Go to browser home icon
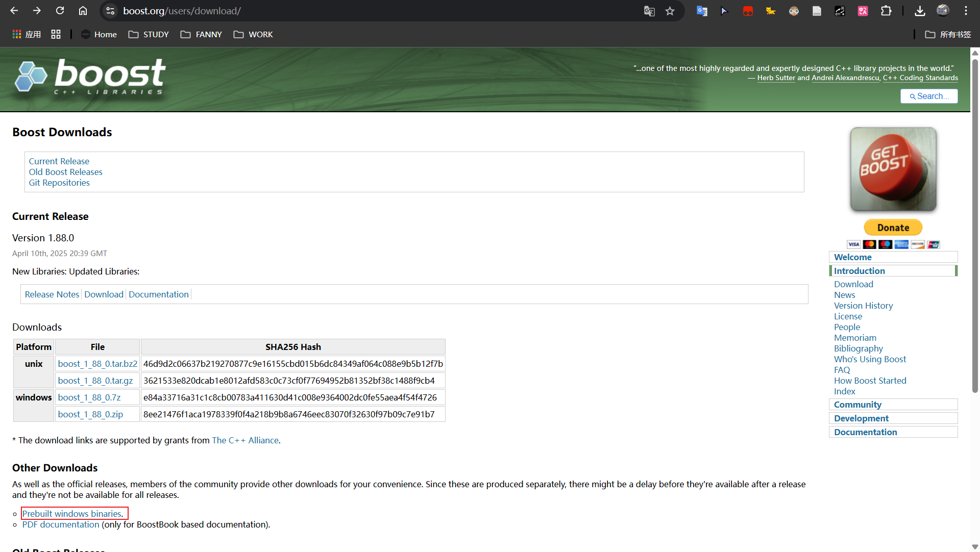The image size is (980, 552). [x=83, y=11]
